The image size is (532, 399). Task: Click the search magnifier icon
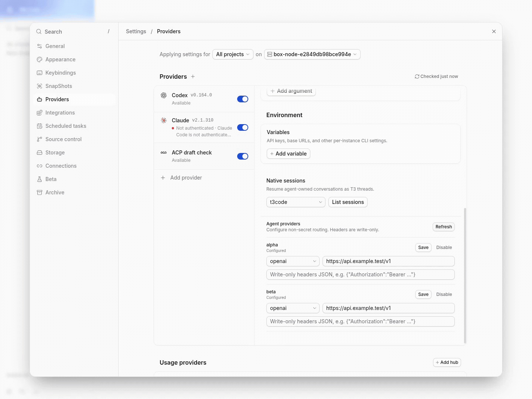tap(39, 32)
